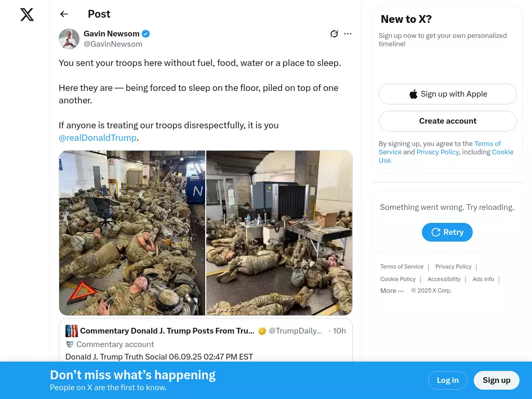This screenshot has height=399, width=532.
Task: Click the Apple logo in the sign-up button
Action: point(413,94)
